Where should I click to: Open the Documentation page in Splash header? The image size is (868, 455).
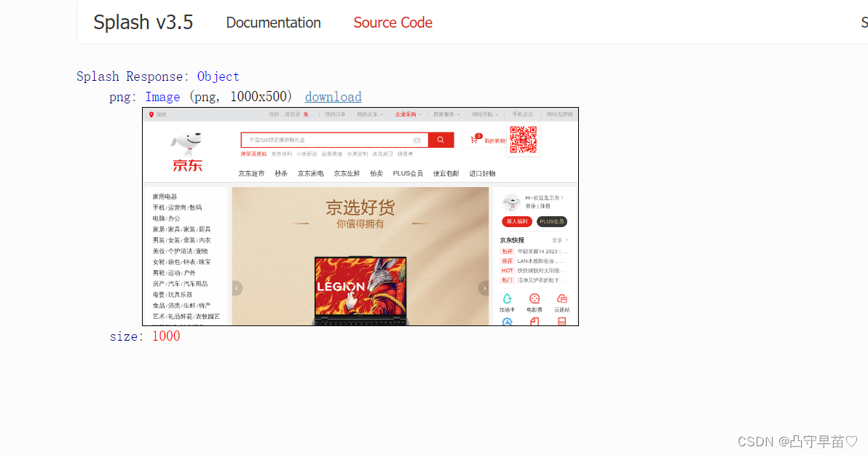pyautogui.click(x=274, y=23)
